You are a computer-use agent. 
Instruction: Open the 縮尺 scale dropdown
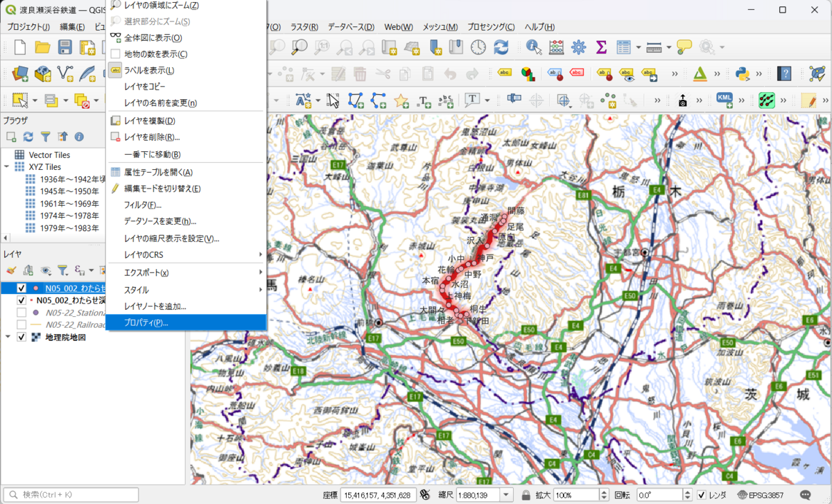pyautogui.click(x=506, y=495)
